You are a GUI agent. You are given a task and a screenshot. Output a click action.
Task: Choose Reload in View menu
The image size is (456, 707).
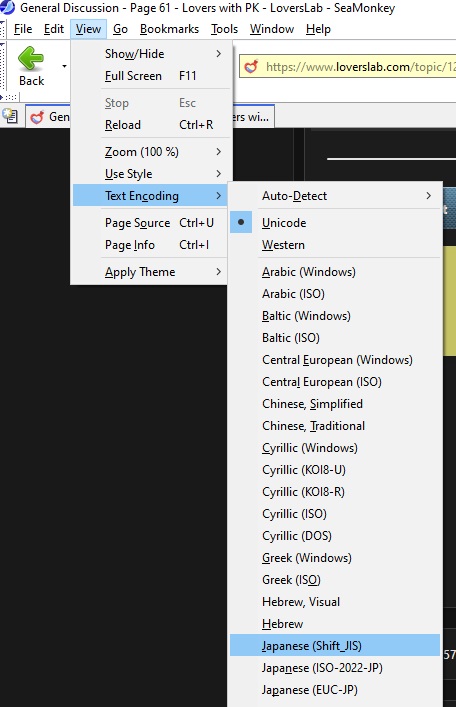(x=151, y=125)
